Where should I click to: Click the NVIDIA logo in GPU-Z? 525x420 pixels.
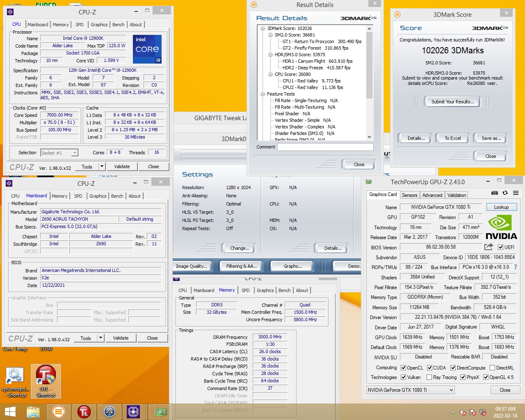pos(501,227)
